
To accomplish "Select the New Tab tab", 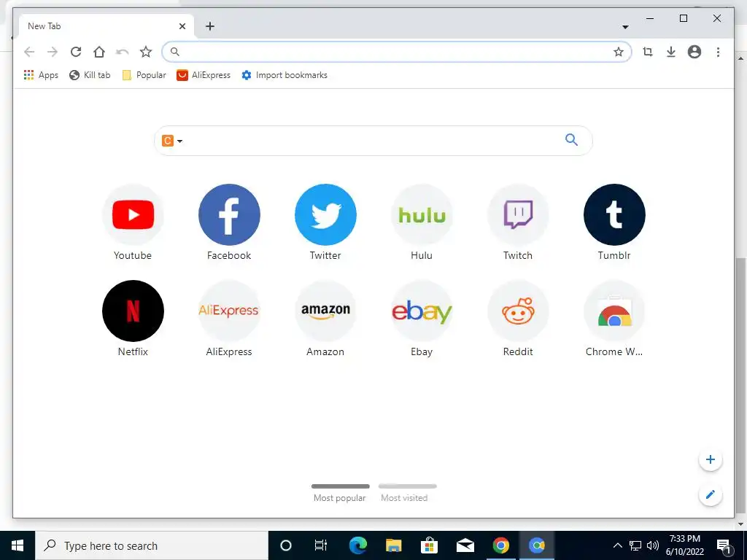I will (107, 26).
